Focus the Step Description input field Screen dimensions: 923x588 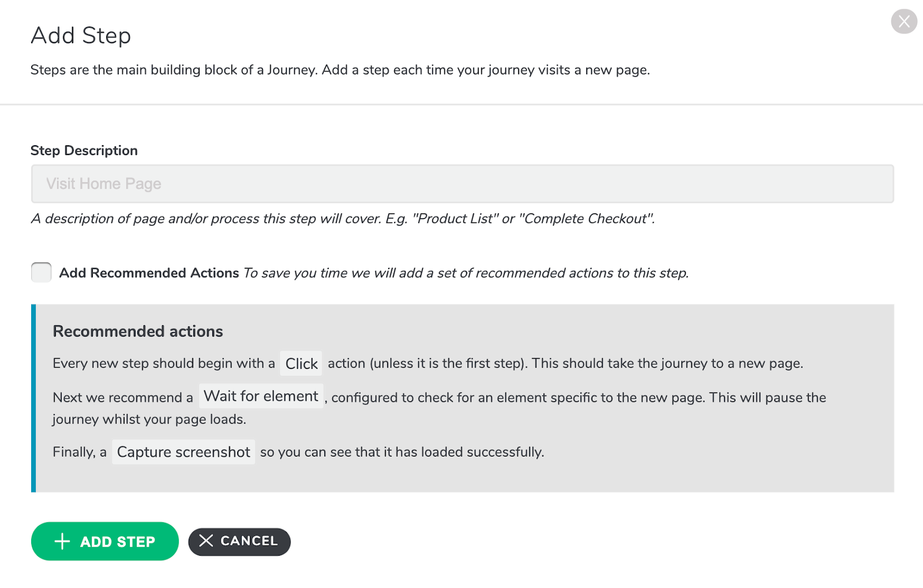click(x=462, y=184)
